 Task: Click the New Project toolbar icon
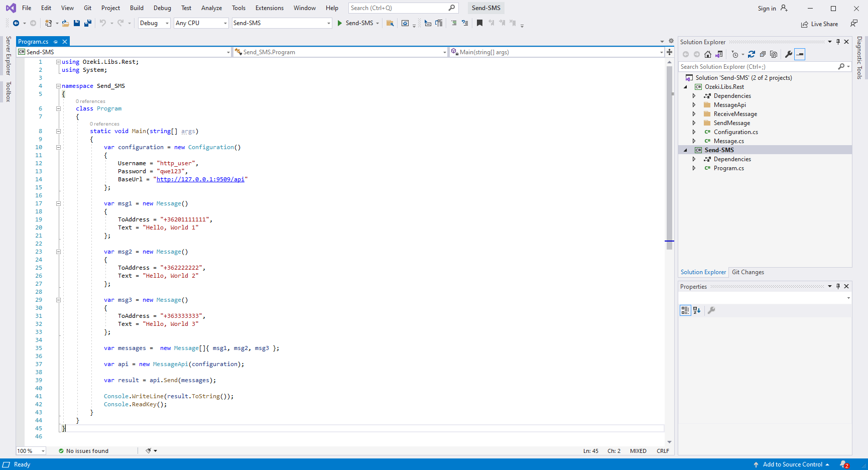coord(48,23)
